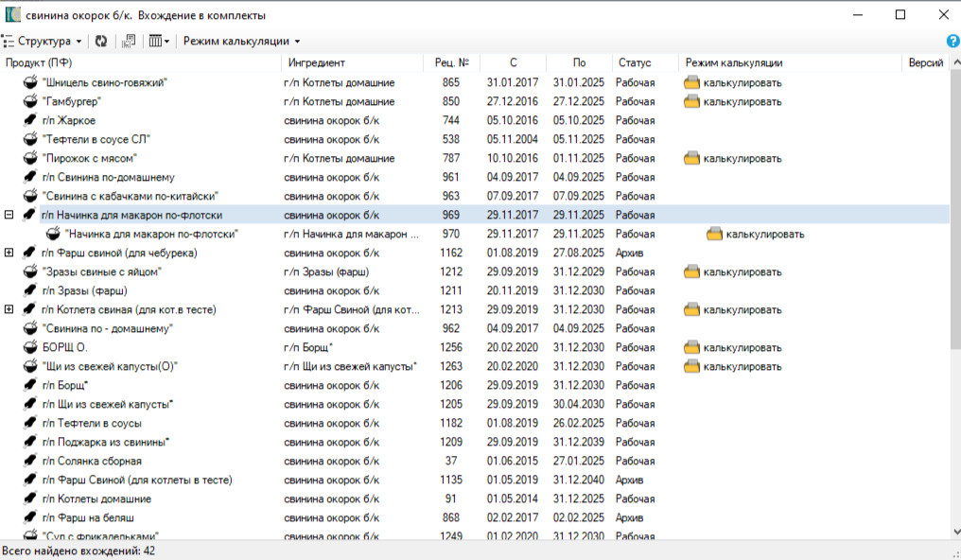Select г/п Фарш Свиной (для котлеты в тесте)
The width and height of the screenshot is (961, 560).
click(475, 480)
